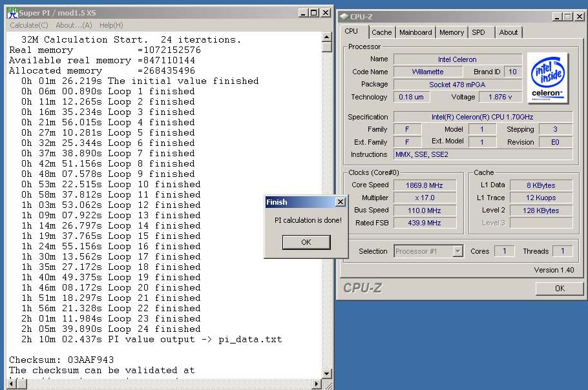588x390 pixels.
Task: Click OK in the Finish dialog
Action: (306, 242)
